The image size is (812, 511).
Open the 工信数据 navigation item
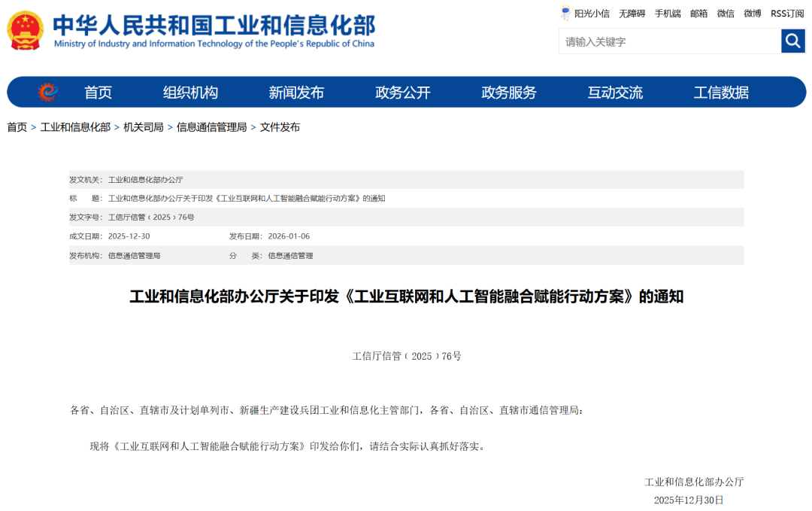721,93
